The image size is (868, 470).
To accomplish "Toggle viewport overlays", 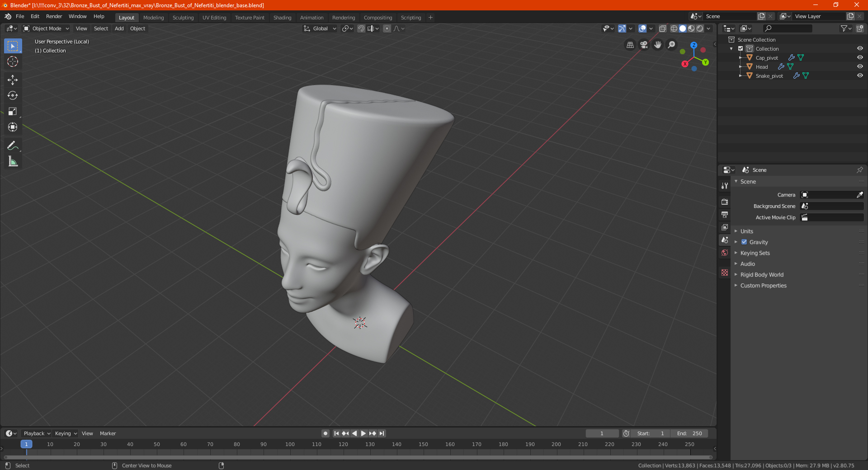I will coord(642,28).
